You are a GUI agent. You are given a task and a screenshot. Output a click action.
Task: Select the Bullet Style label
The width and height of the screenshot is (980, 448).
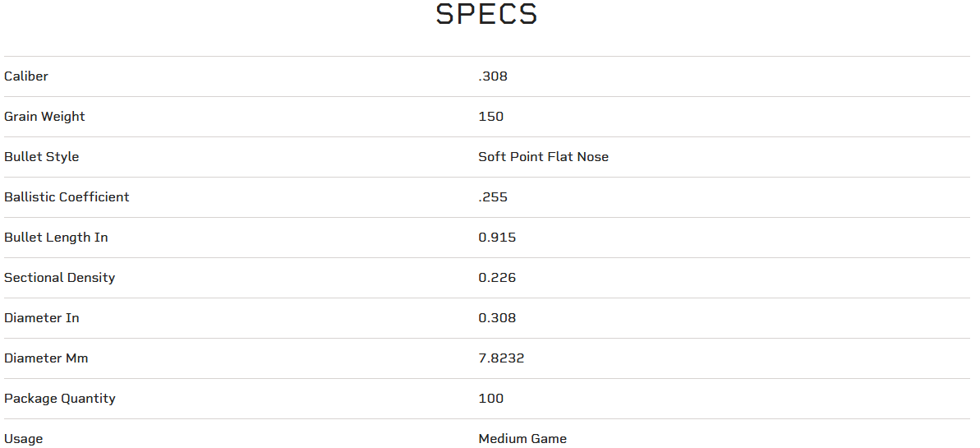pos(42,157)
